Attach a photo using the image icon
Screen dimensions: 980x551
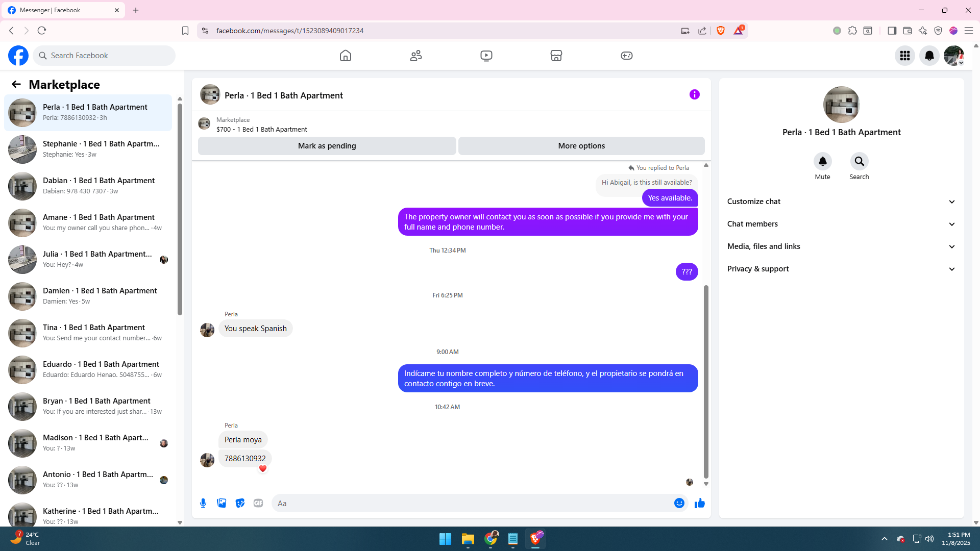222,503
